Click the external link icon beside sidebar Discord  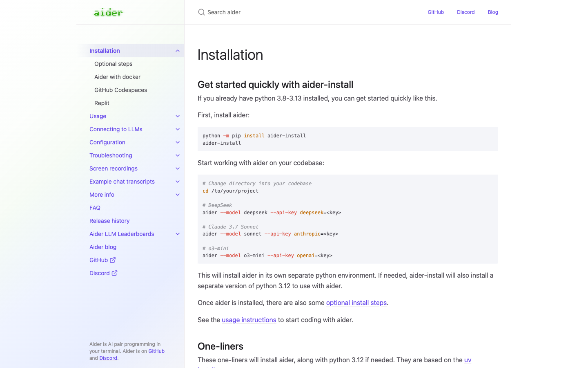tap(114, 273)
